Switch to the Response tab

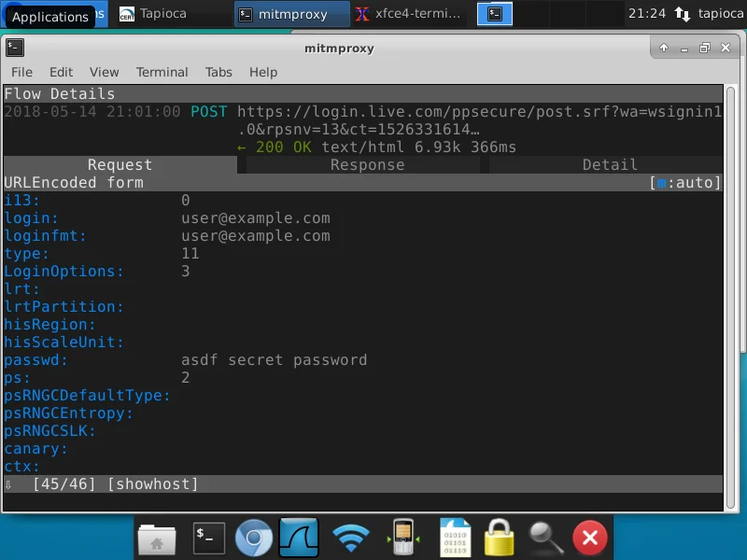(x=367, y=164)
